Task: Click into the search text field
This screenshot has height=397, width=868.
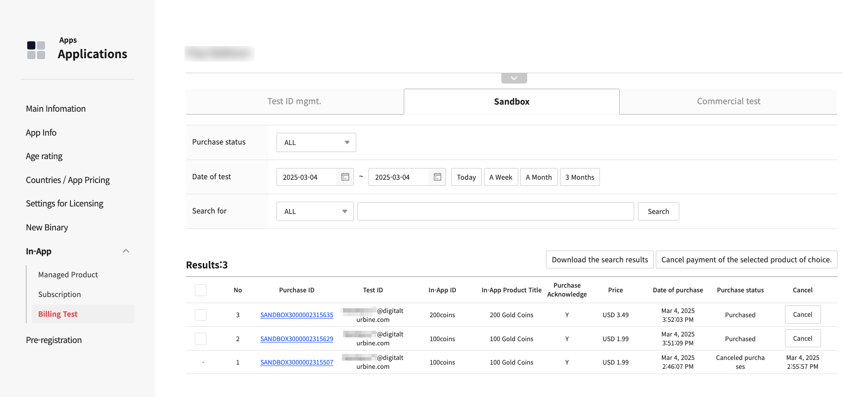Action: (x=495, y=212)
